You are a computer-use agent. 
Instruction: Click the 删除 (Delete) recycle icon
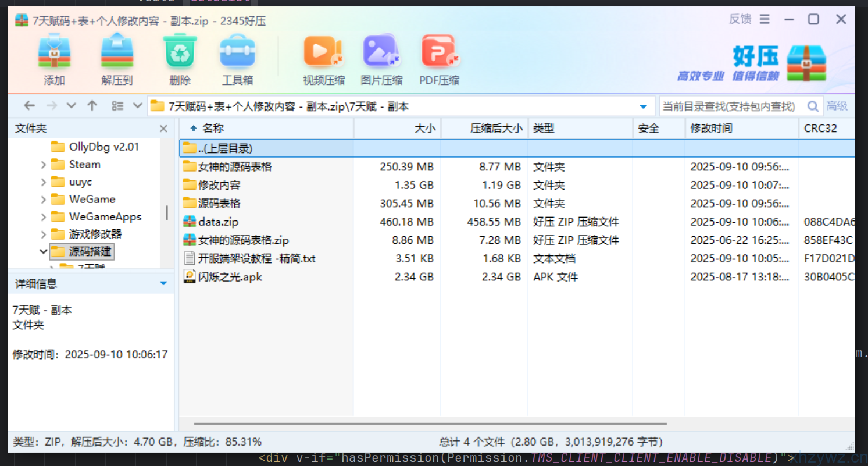pyautogui.click(x=180, y=52)
